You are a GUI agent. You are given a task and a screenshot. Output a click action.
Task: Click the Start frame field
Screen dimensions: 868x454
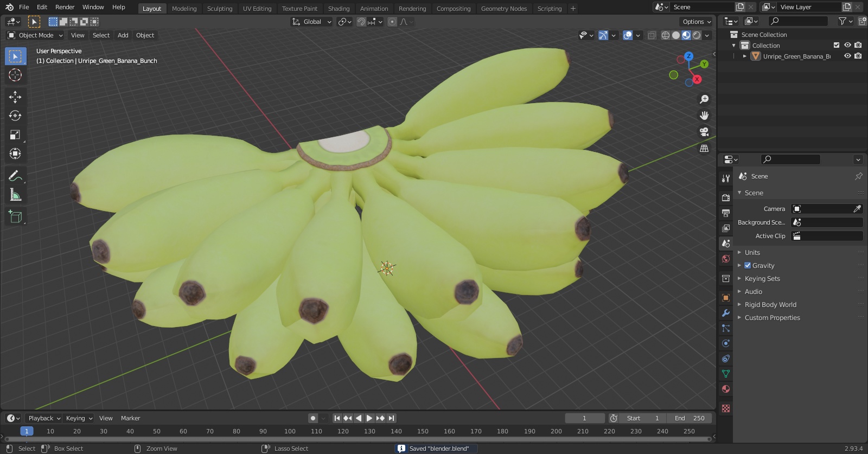click(642, 418)
